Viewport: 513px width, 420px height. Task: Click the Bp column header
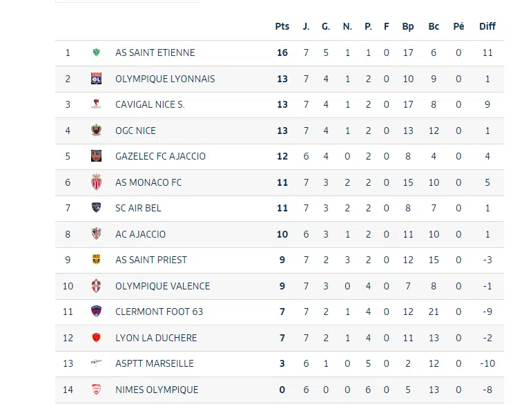coord(408,26)
